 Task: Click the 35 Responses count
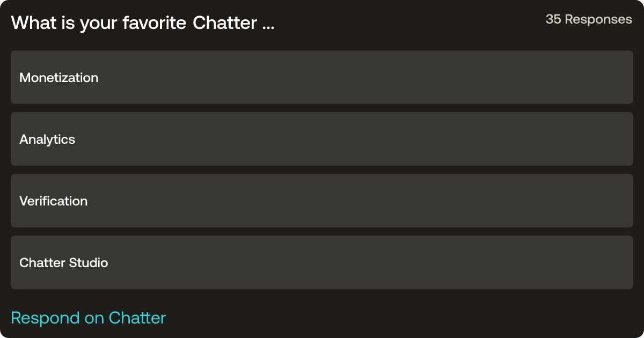click(589, 19)
